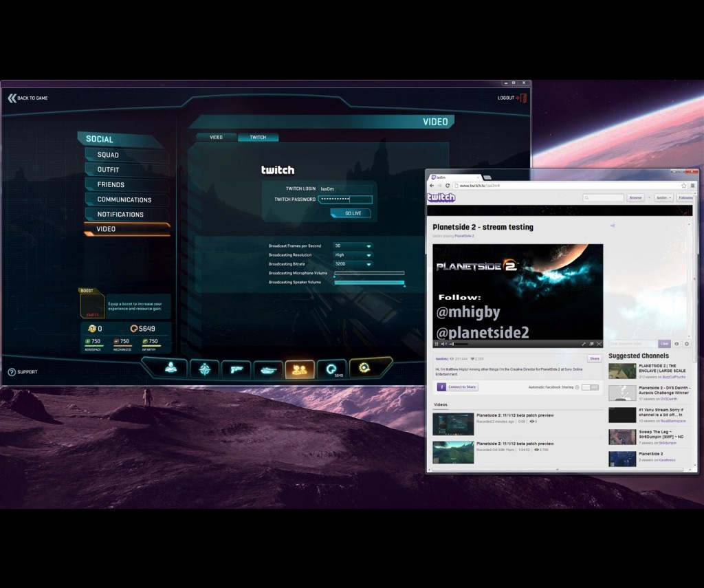Open the character profile icon in bottom bar
The image size is (704, 588).
point(170,369)
